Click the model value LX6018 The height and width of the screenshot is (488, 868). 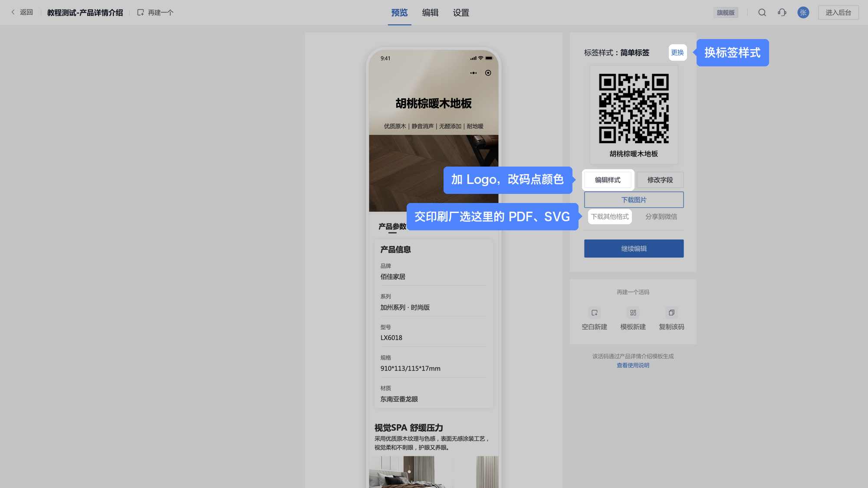point(391,338)
